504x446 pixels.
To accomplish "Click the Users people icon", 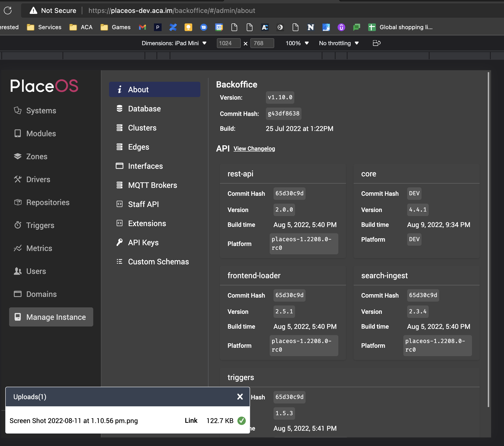I will click(17, 271).
